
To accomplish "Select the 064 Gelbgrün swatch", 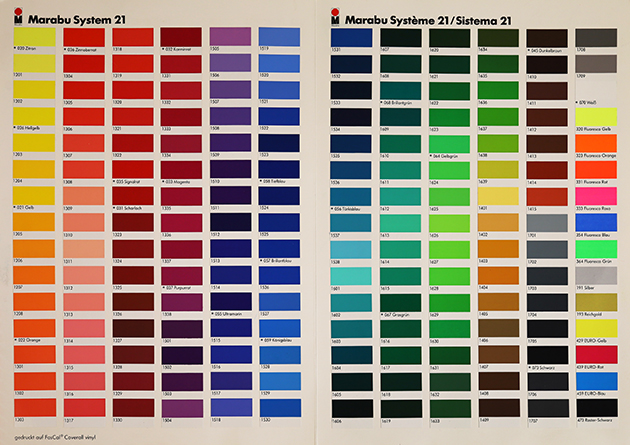I will [x=450, y=144].
